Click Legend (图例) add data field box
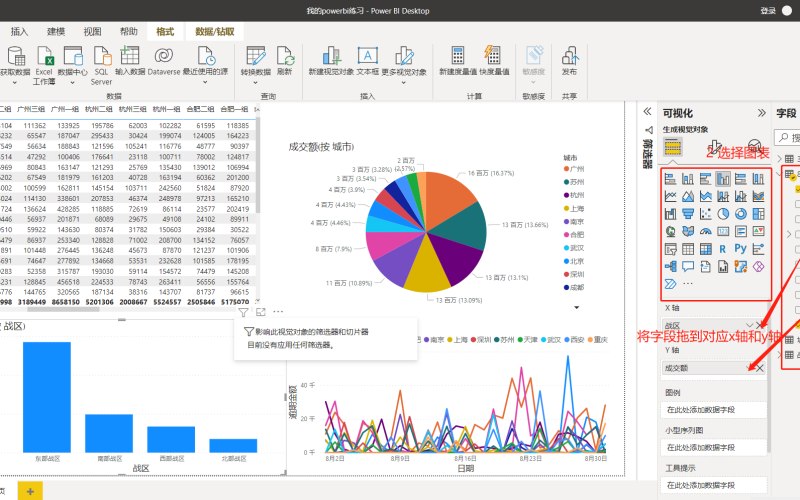The image size is (800, 500). click(x=714, y=410)
